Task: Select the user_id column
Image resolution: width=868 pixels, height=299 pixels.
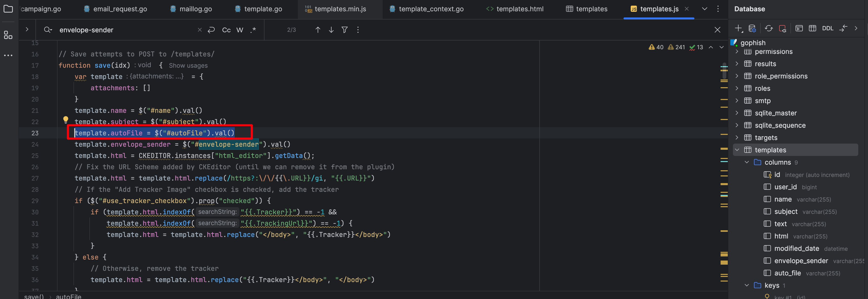Action: [x=786, y=187]
